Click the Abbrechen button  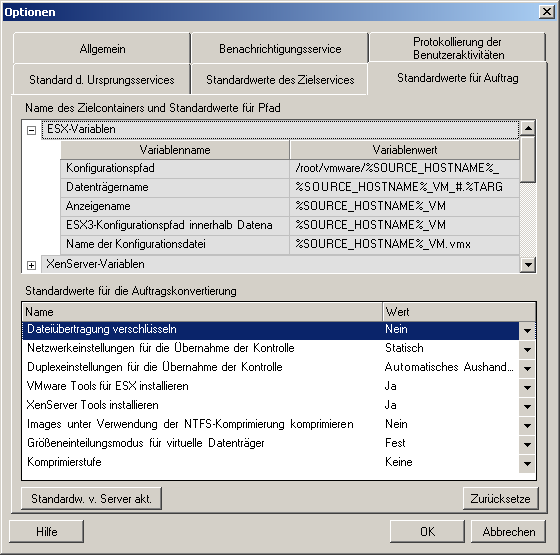[509, 531]
